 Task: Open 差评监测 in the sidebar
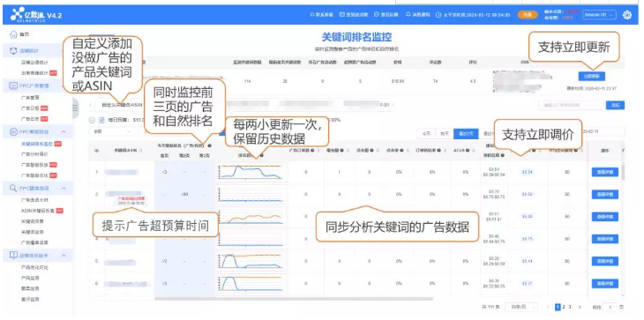(30, 300)
